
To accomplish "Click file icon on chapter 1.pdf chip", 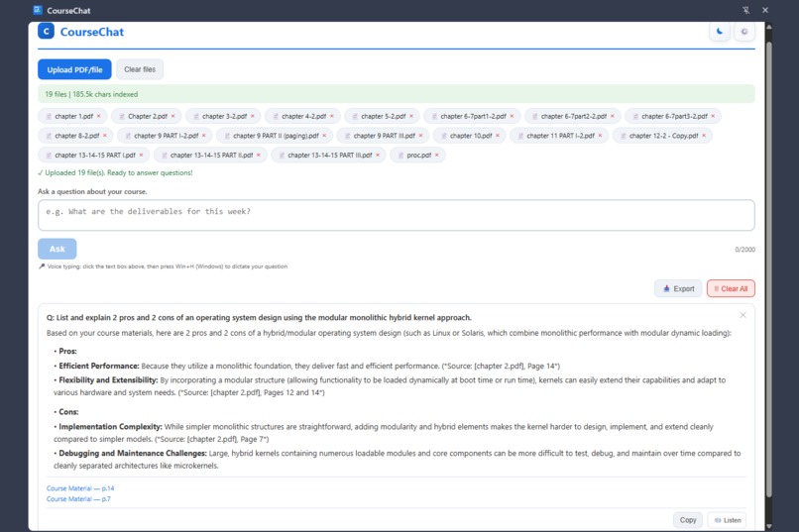I will pyautogui.click(x=49, y=117).
